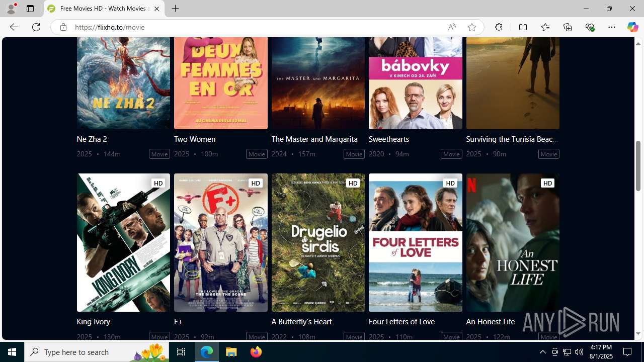Open F+ movie poster
Image resolution: width=644 pixels, height=362 pixels.
point(221,242)
